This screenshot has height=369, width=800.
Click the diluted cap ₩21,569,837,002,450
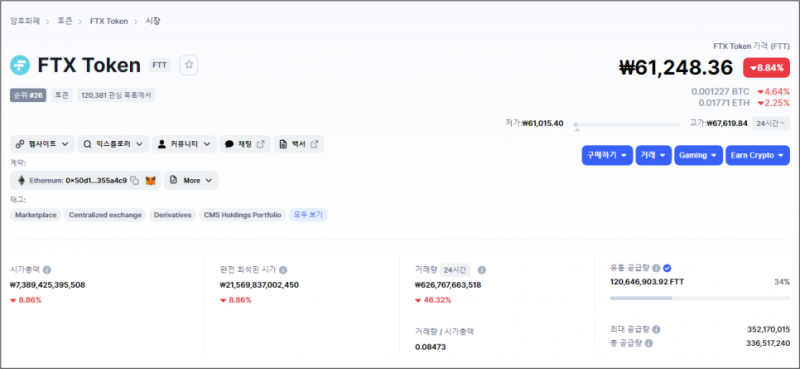point(259,285)
